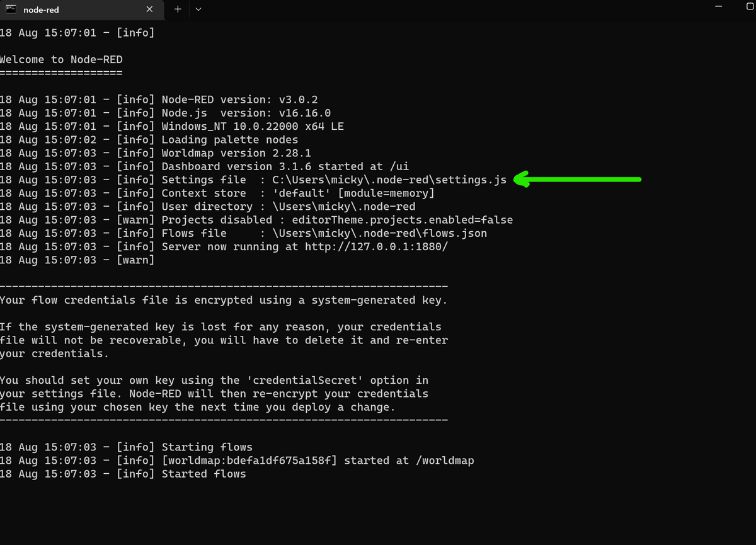756x545 pixels.
Task: Click the Worldmap version 2.28.1 line
Action: (155, 153)
